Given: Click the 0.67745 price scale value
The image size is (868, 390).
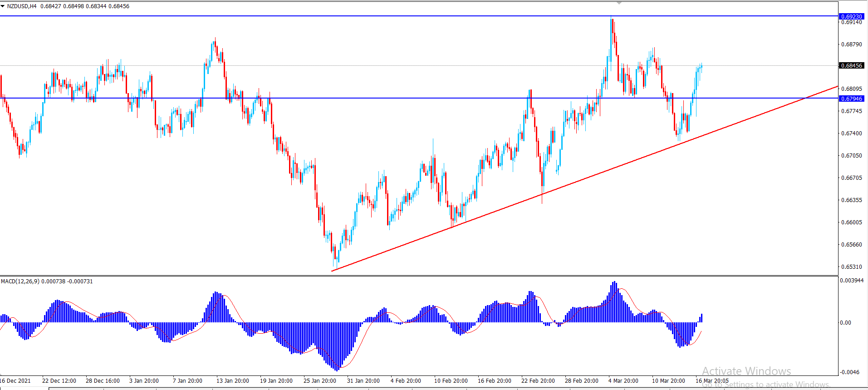Looking at the screenshot, I should click(x=852, y=111).
